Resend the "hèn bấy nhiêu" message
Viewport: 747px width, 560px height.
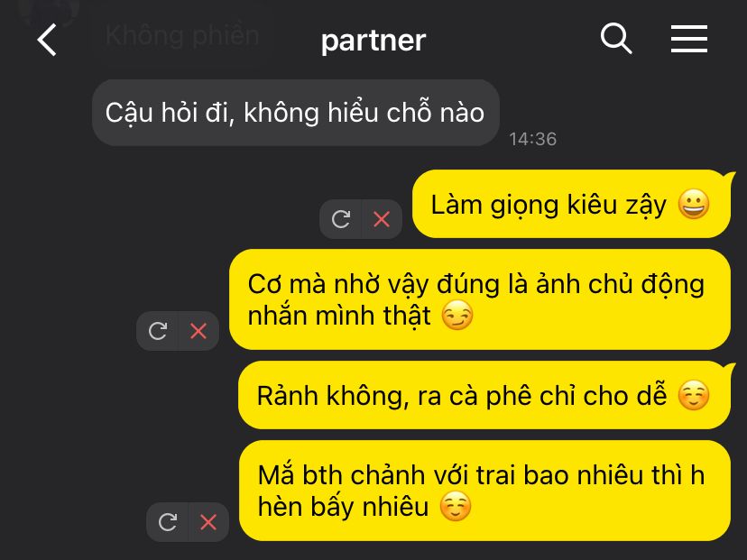168,522
